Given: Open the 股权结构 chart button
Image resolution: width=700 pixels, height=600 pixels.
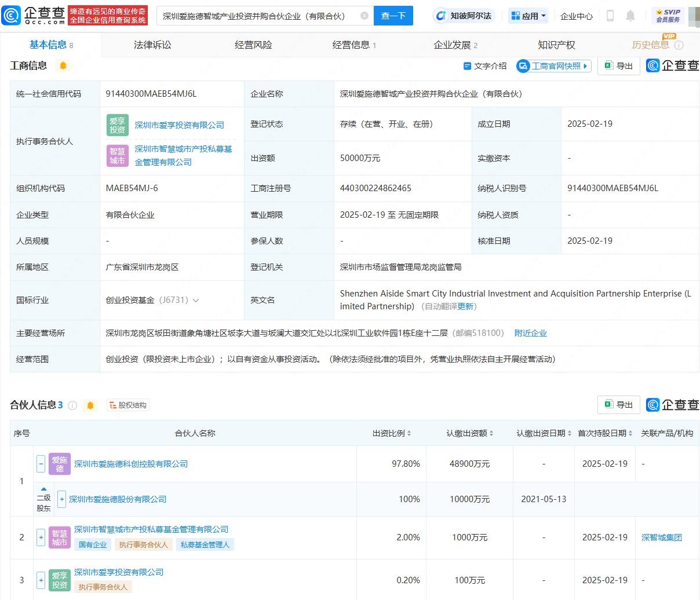Looking at the screenshot, I should coord(127,405).
